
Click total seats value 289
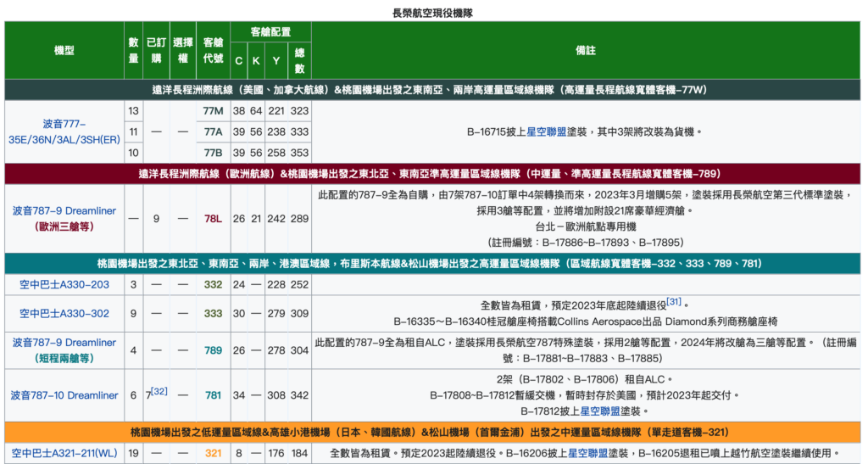point(299,219)
